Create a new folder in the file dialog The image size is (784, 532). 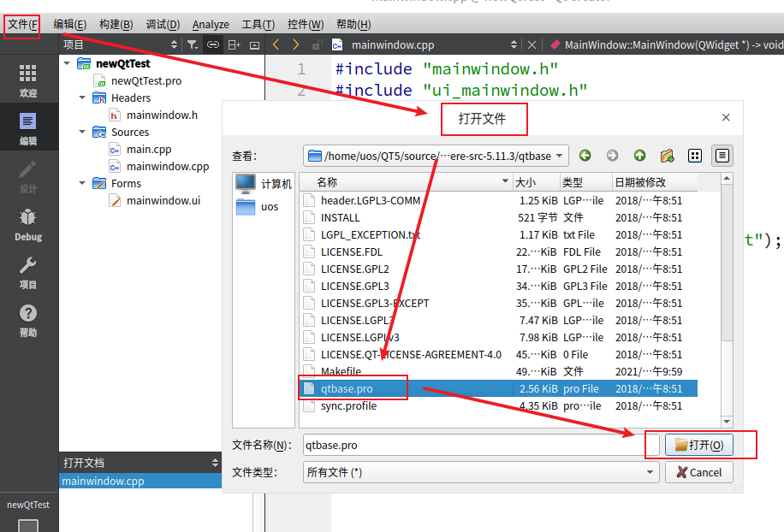tap(668, 157)
